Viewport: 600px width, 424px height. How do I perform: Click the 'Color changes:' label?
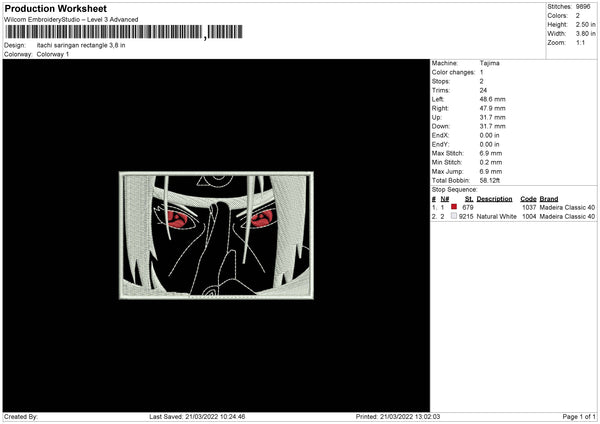(453, 72)
